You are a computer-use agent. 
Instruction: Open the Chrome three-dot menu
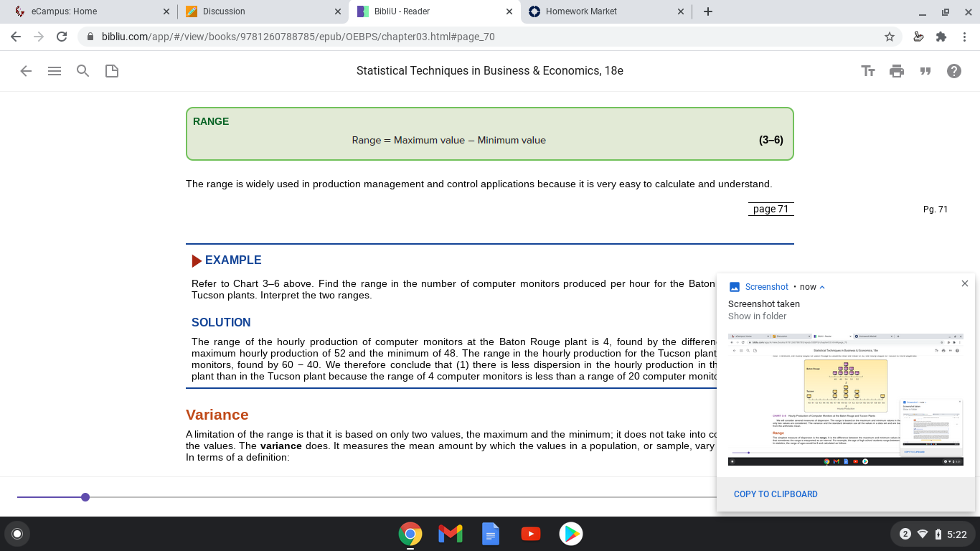[964, 37]
